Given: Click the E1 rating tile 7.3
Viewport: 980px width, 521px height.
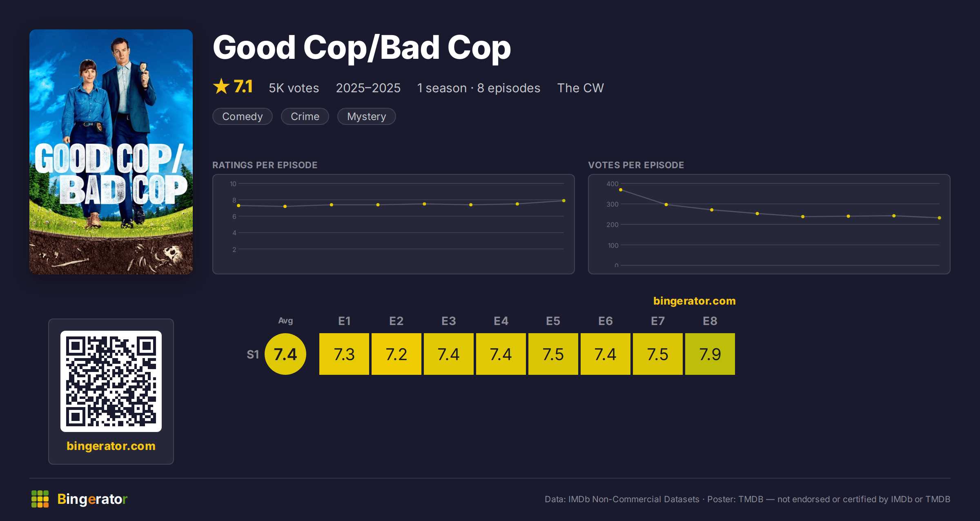Looking at the screenshot, I should 344,354.
